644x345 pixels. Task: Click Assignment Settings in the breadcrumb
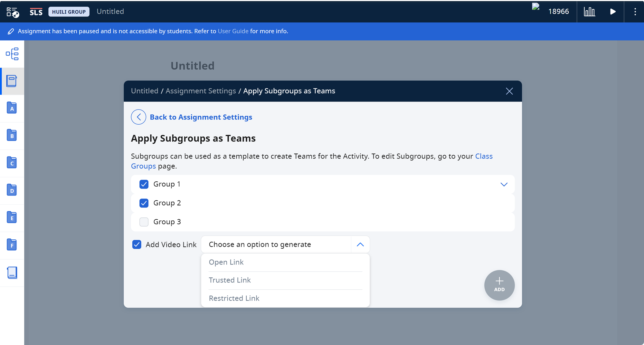(201, 91)
